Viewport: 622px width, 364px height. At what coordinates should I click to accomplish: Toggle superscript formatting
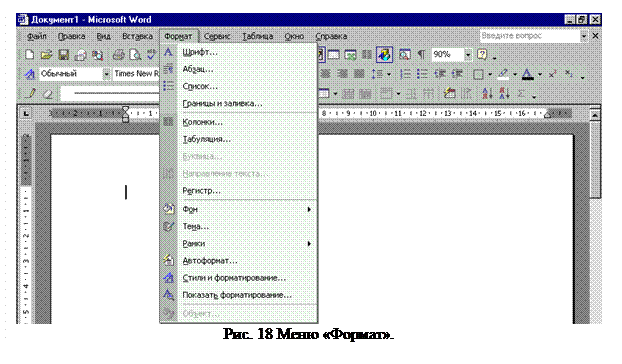click(552, 74)
